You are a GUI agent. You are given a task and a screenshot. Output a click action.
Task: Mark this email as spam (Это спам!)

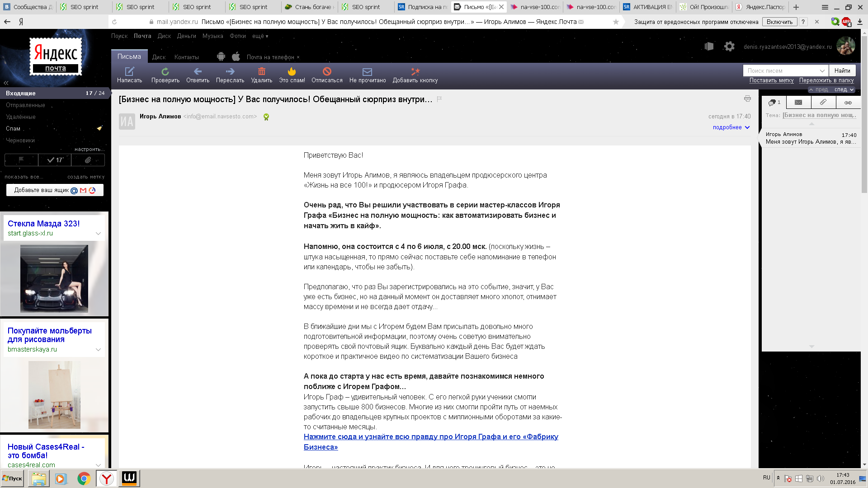click(x=292, y=75)
